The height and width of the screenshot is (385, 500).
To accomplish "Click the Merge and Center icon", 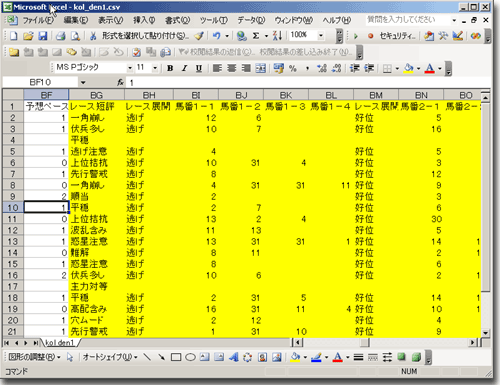I will [261, 68].
